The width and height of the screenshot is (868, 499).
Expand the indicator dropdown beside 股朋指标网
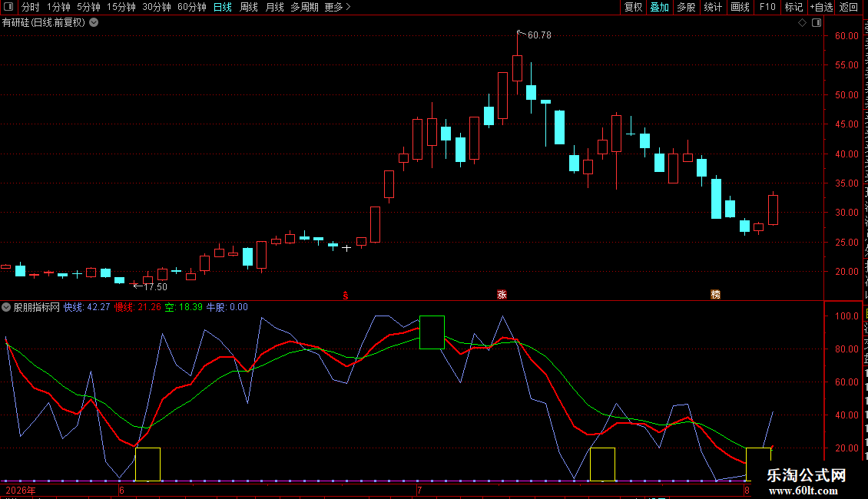click(x=6, y=307)
